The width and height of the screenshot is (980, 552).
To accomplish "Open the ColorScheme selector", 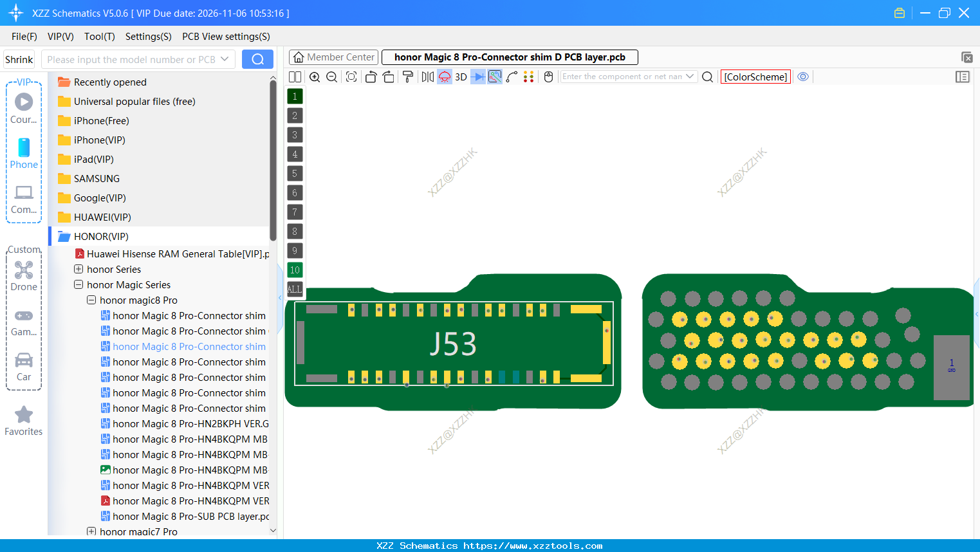I will tap(755, 76).
